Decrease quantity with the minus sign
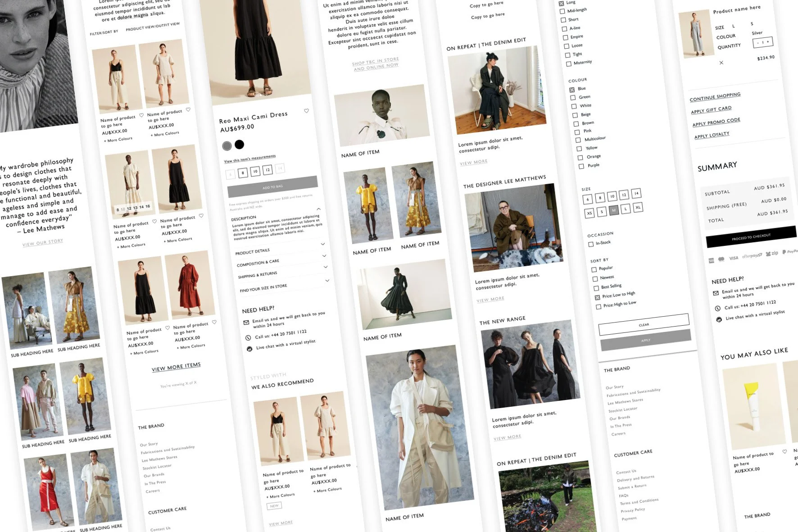Viewport: 798px width, 532px height. pyautogui.click(x=758, y=43)
